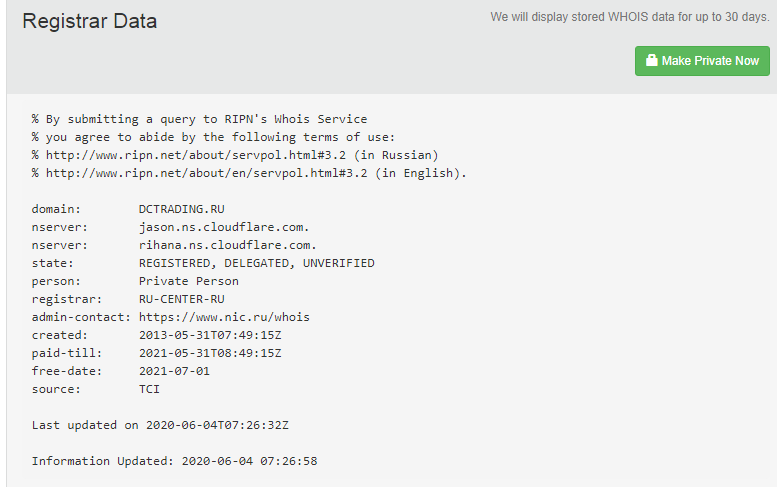Click the Last updated on timestamp line

tap(160, 425)
